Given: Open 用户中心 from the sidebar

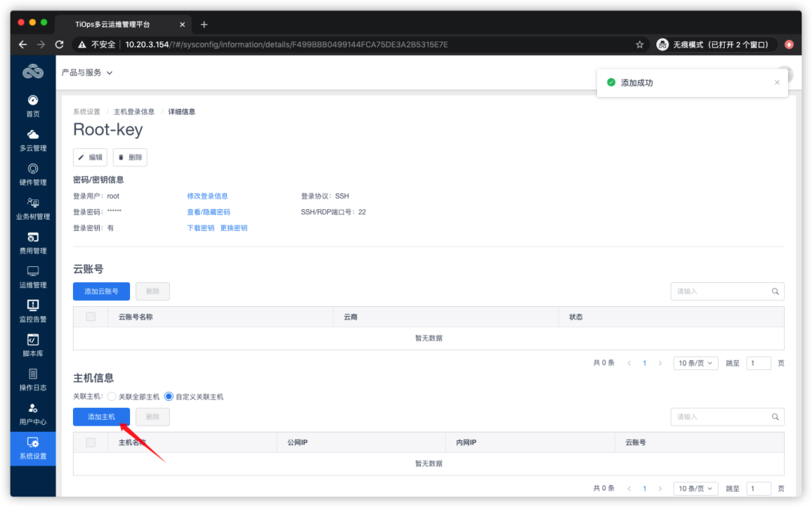Looking at the screenshot, I should (x=32, y=414).
